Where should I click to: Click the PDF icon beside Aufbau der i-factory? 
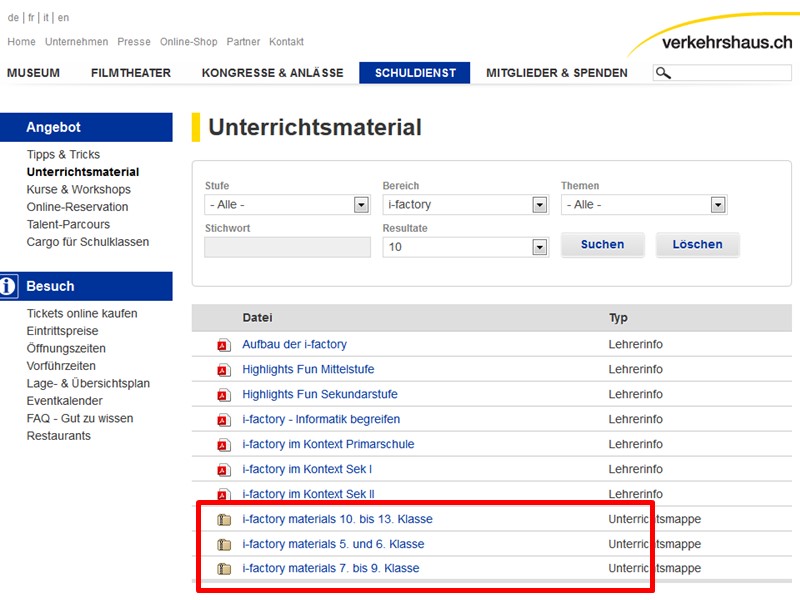pos(224,345)
